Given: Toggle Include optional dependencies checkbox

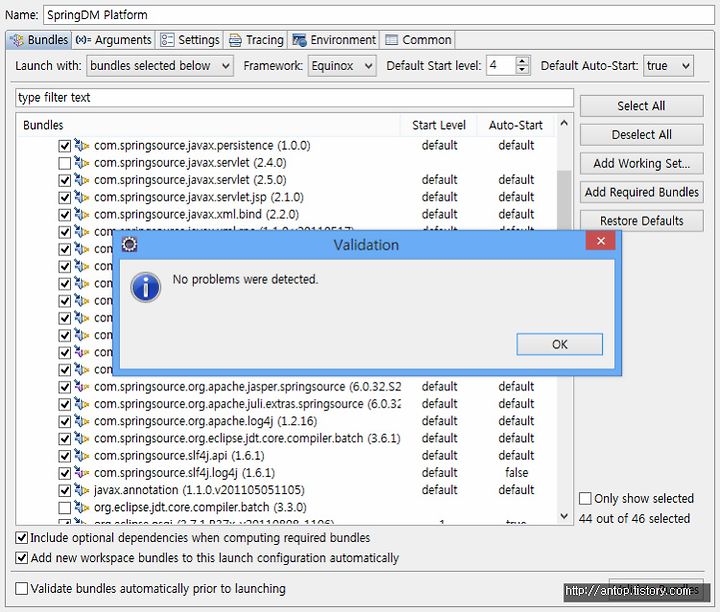Looking at the screenshot, I should coord(22,538).
